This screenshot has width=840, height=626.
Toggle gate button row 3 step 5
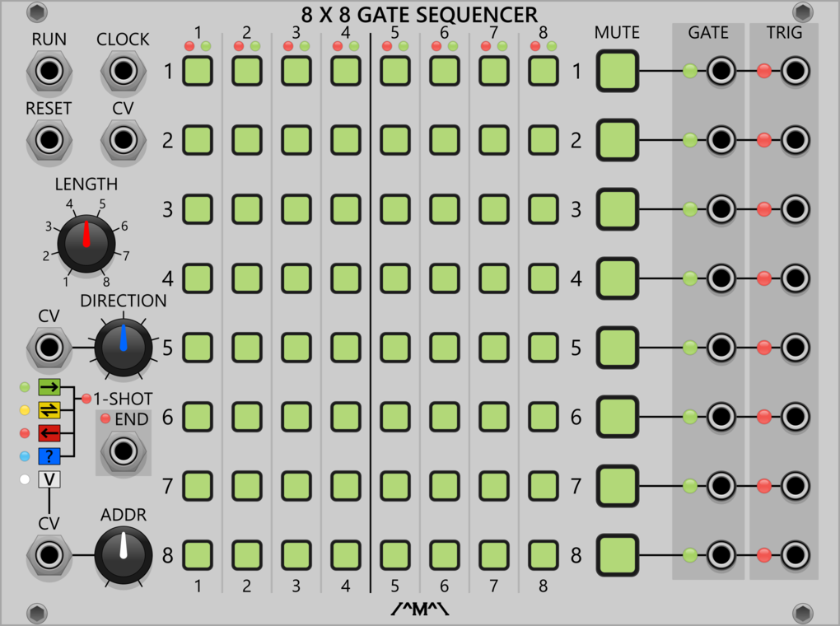pyautogui.click(x=394, y=209)
